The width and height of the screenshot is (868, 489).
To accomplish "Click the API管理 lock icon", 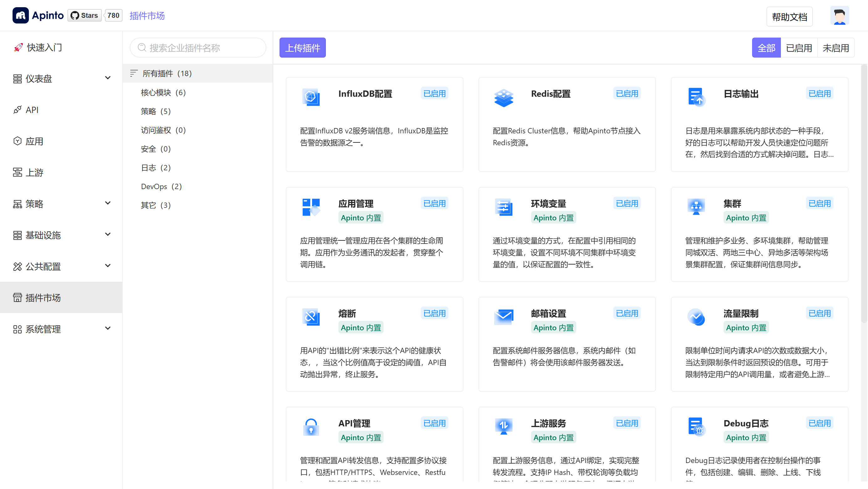I will click(x=311, y=427).
